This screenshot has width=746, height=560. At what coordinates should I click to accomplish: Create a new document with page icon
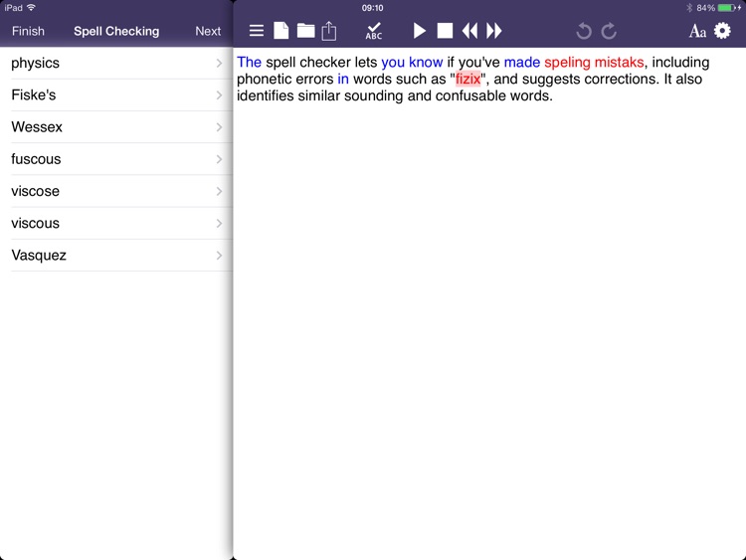tap(280, 31)
